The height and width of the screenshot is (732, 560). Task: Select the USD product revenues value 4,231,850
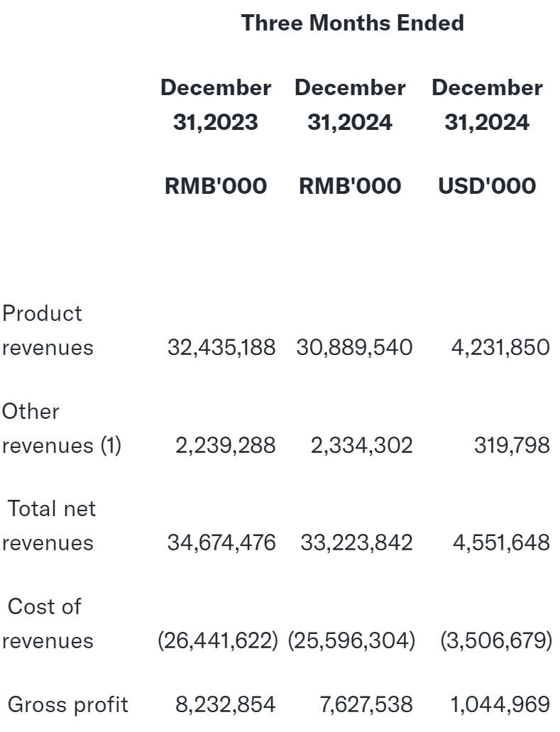point(500,347)
